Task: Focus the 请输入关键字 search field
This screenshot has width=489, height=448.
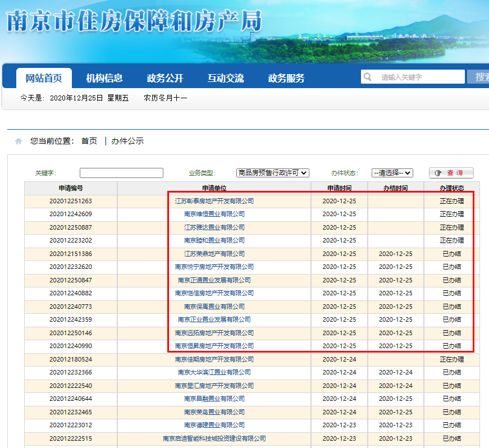Action: (413, 77)
